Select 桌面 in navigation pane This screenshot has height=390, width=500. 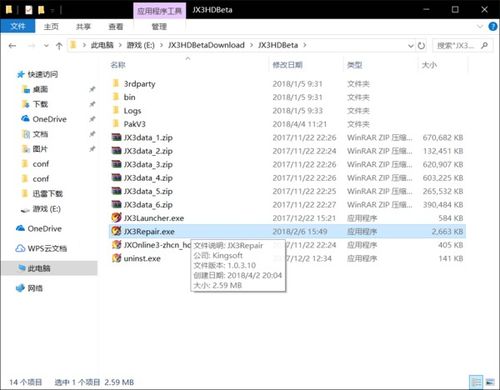[x=40, y=89]
